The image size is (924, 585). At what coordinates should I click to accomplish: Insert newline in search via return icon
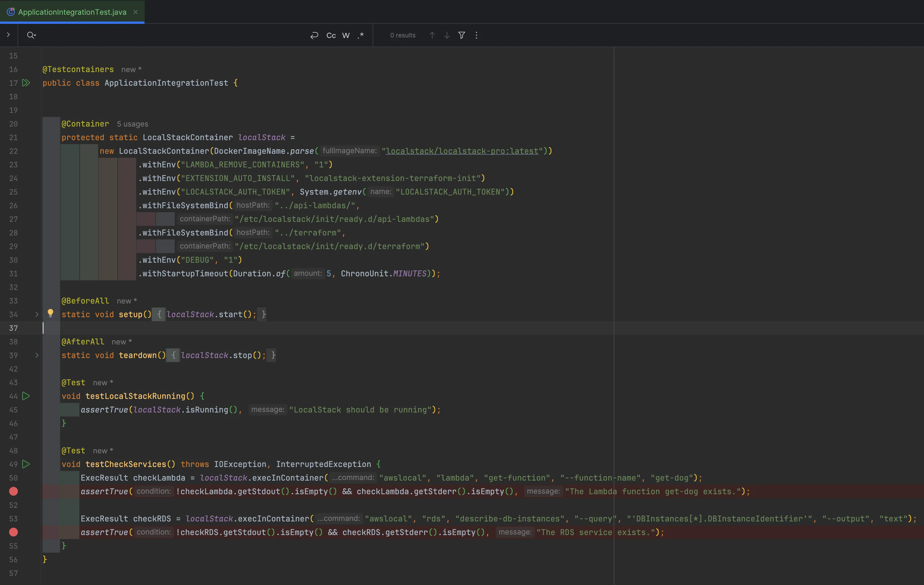(314, 35)
